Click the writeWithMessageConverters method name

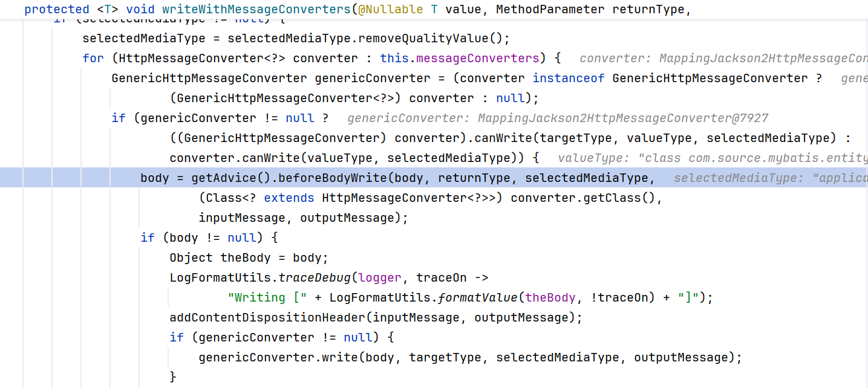tap(256, 9)
